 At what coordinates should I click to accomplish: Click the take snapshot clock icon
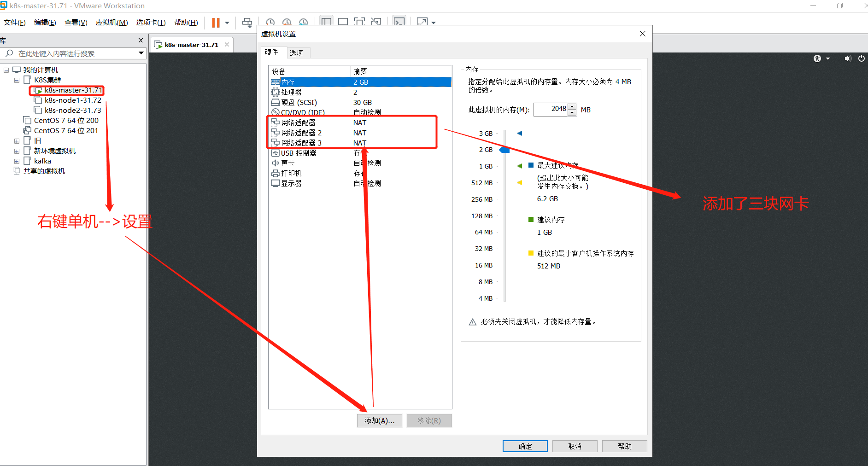tap(270, 22)
